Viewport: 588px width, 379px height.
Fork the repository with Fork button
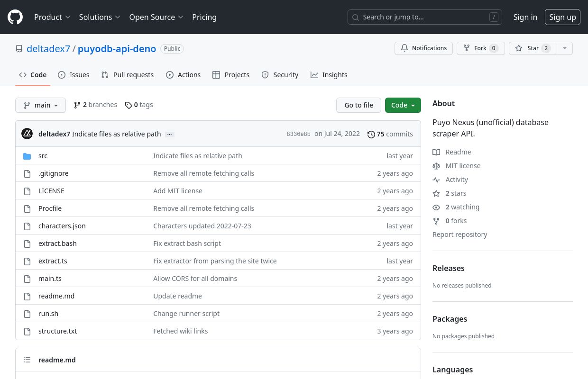click(480, 48)
